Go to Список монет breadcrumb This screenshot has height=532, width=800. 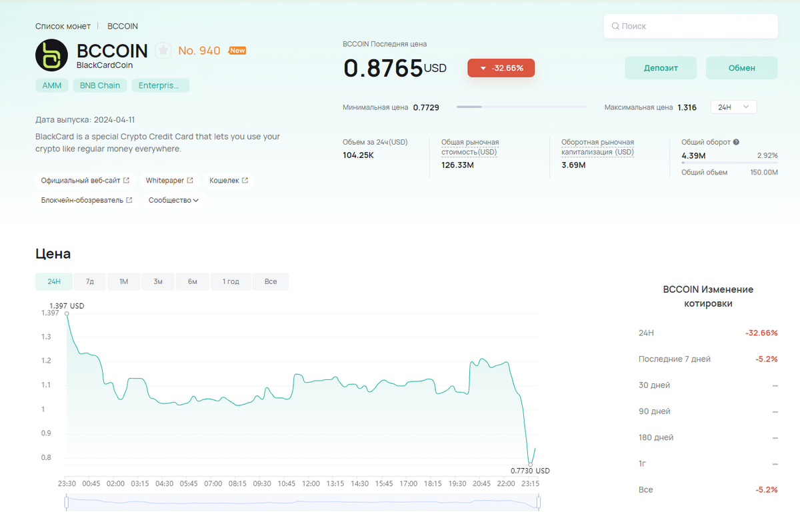pos(63,26)
